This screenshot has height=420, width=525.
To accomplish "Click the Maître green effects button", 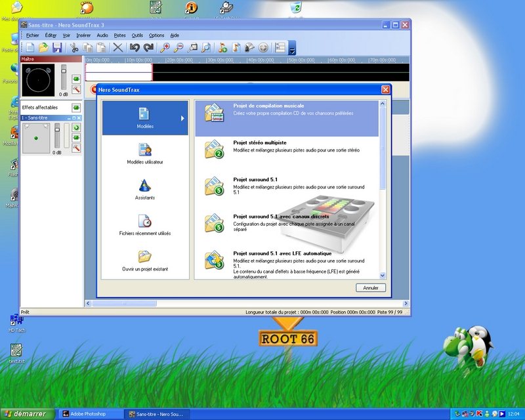I will click(76, 79).
